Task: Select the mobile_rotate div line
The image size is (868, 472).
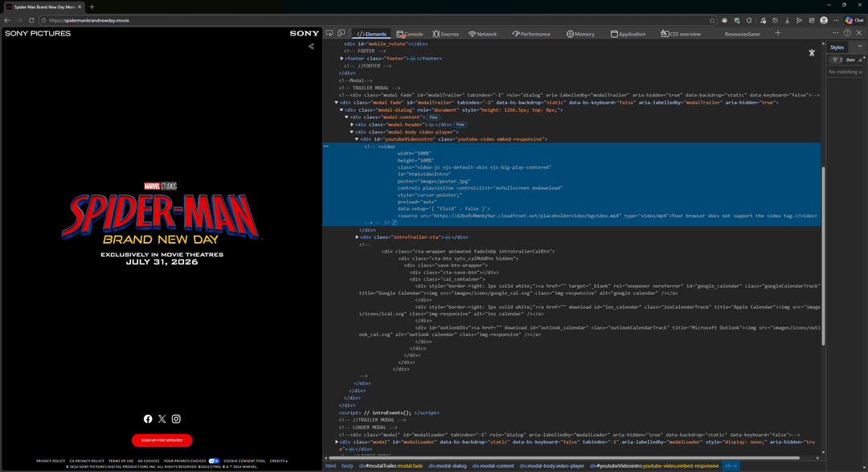Action: 386,43
